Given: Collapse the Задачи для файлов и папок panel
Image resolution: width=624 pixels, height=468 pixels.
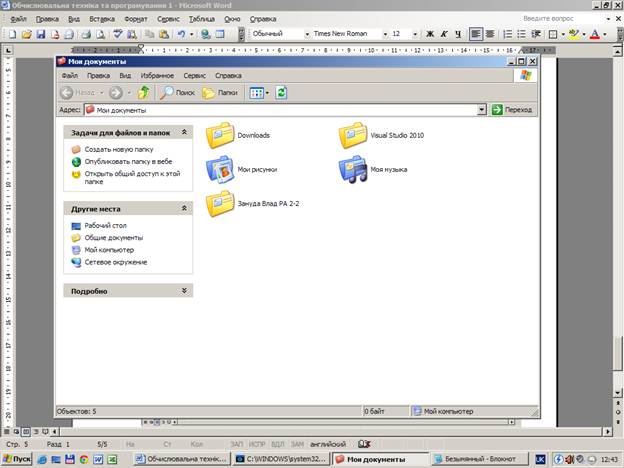Looking at the screenshot, I should (x=184, y=133).
